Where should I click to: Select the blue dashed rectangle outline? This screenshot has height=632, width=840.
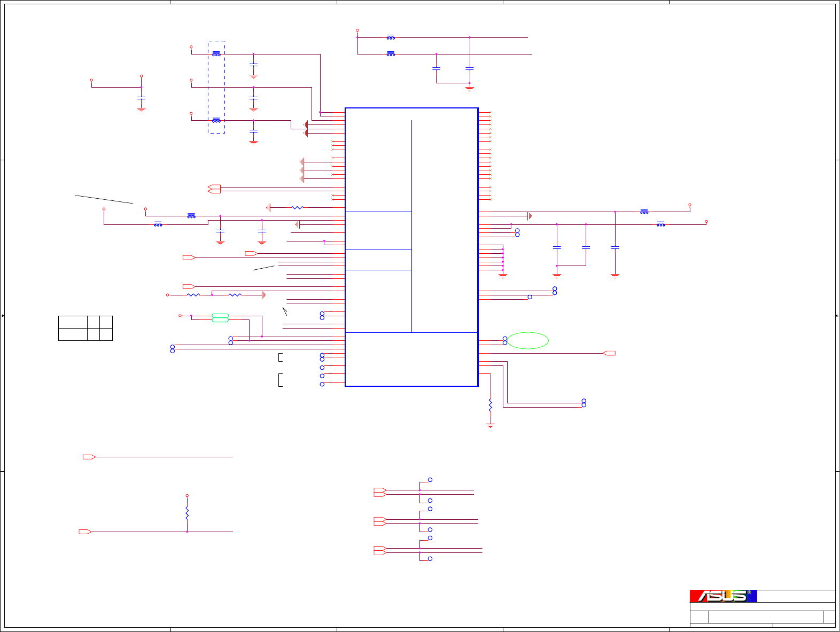coord(216,88)
